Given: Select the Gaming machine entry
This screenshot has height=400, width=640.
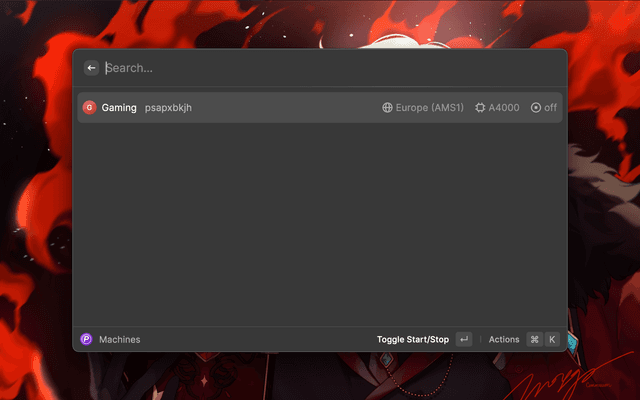Looking at the screenshot, I should tap(119, 107).
